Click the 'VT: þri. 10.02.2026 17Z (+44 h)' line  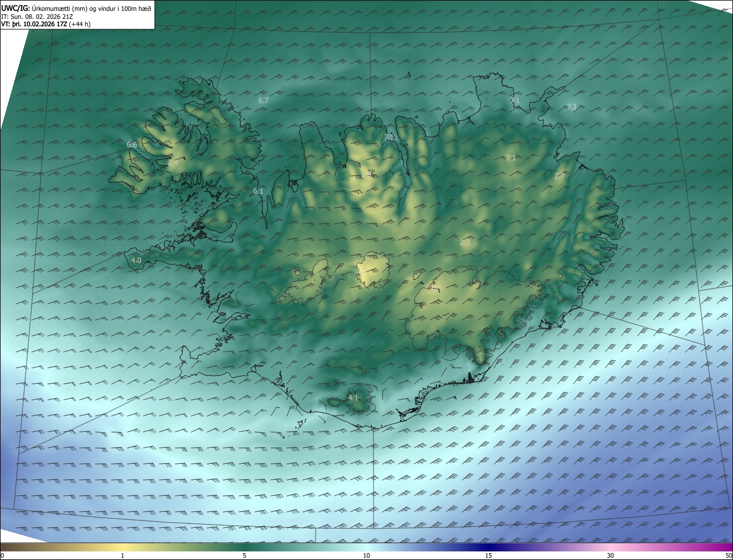pyautogui.click(x=46, y=24)
